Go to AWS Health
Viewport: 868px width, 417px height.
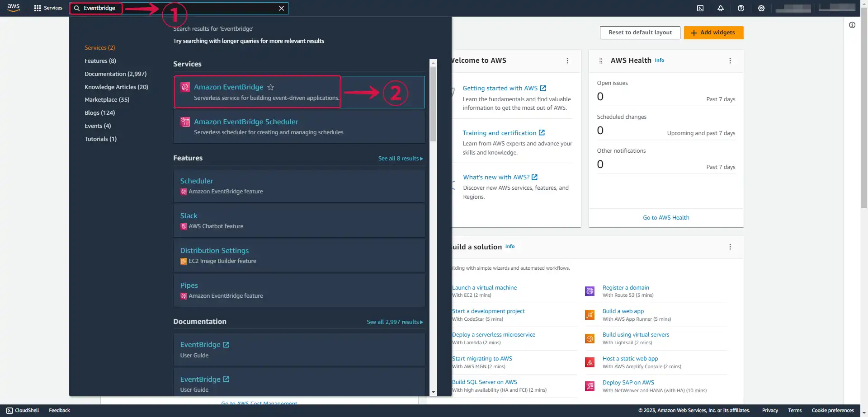666,218
